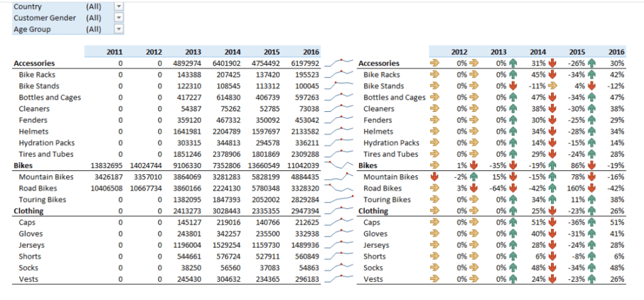Click the red down arrow beside Bikes -35%
Screen dimensions: 644x300
tap(473, 165)
